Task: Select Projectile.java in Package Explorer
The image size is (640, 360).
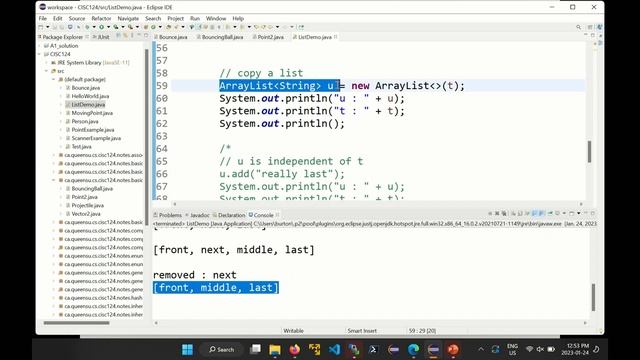Action: click(x=87, y=205)
